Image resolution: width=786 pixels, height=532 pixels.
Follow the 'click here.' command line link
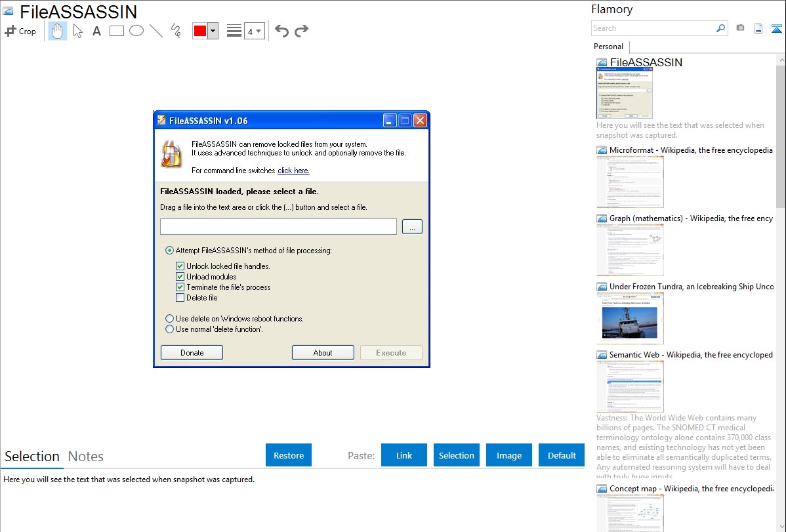tap(293, 171)
